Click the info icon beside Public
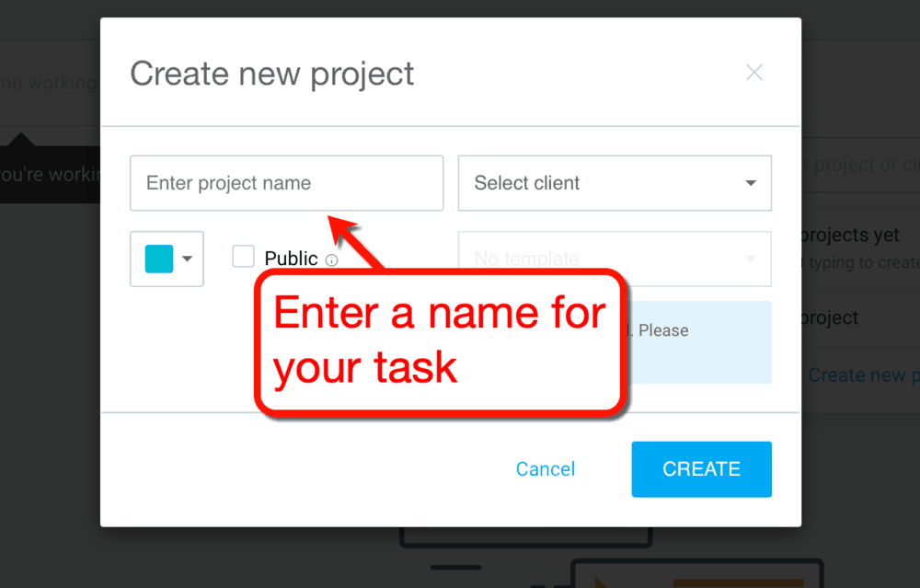 [x=330, y=259]
